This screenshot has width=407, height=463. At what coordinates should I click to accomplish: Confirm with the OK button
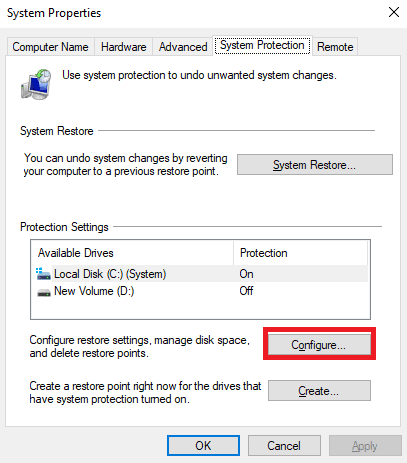click(x=203, y=446)
